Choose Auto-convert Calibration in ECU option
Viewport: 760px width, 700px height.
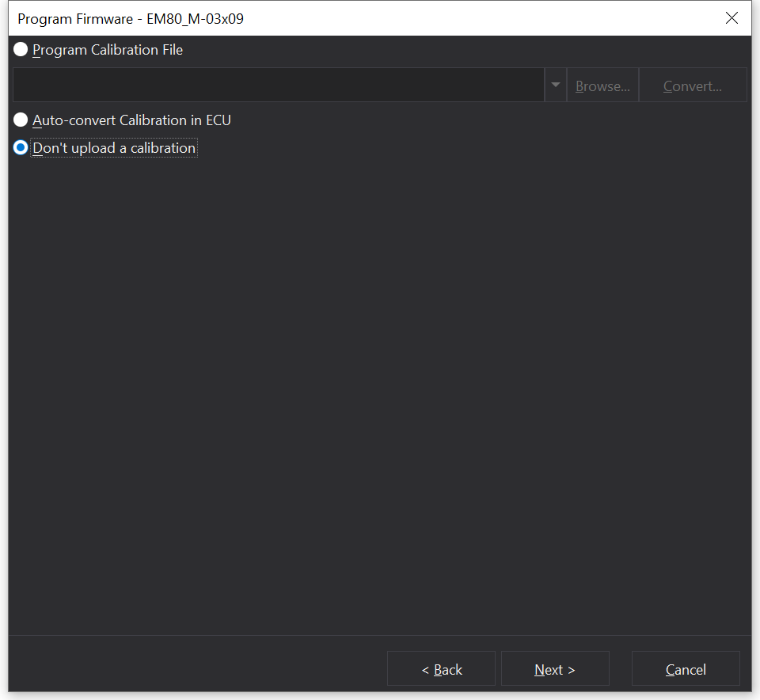(21, 120)
